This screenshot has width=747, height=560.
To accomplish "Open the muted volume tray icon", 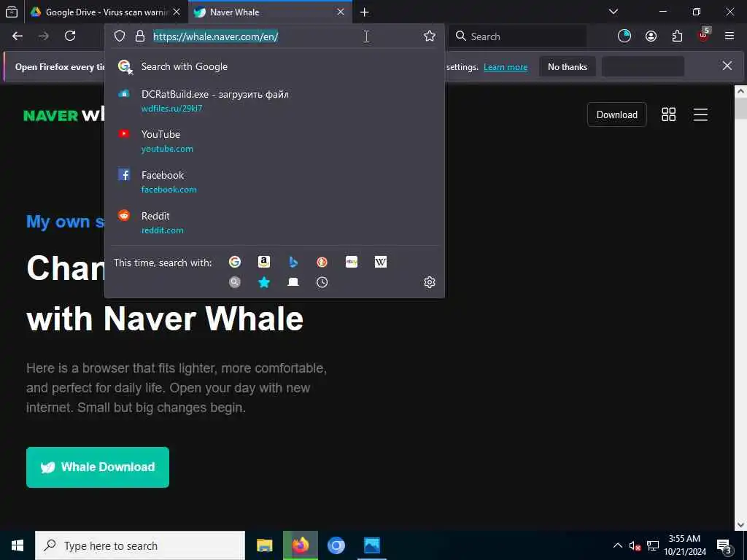I will [x=635, y=545].
